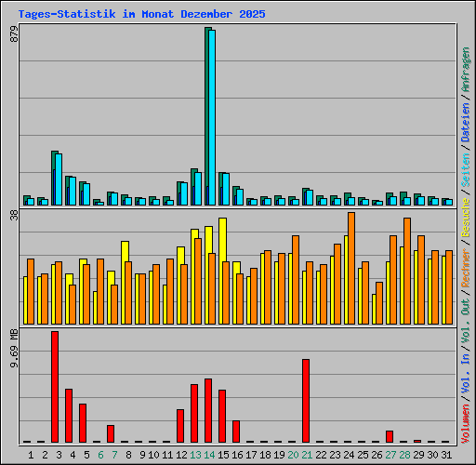The width and height of the screenshot is (476, 465).
Task: Click the 'Vol. Out' legend label
Action: point(466,321)
